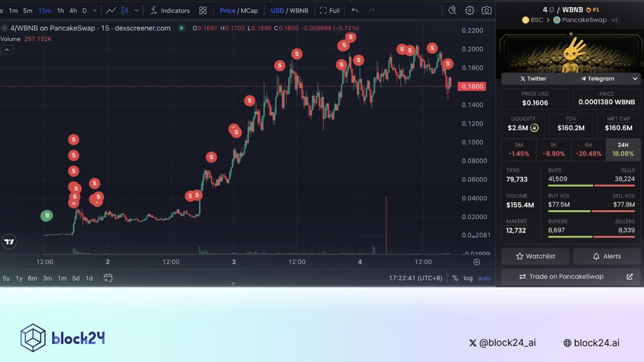Open the chart style dropdown chevron
Viewport: 644px width, 362px height.
click(x=137, y=10)
